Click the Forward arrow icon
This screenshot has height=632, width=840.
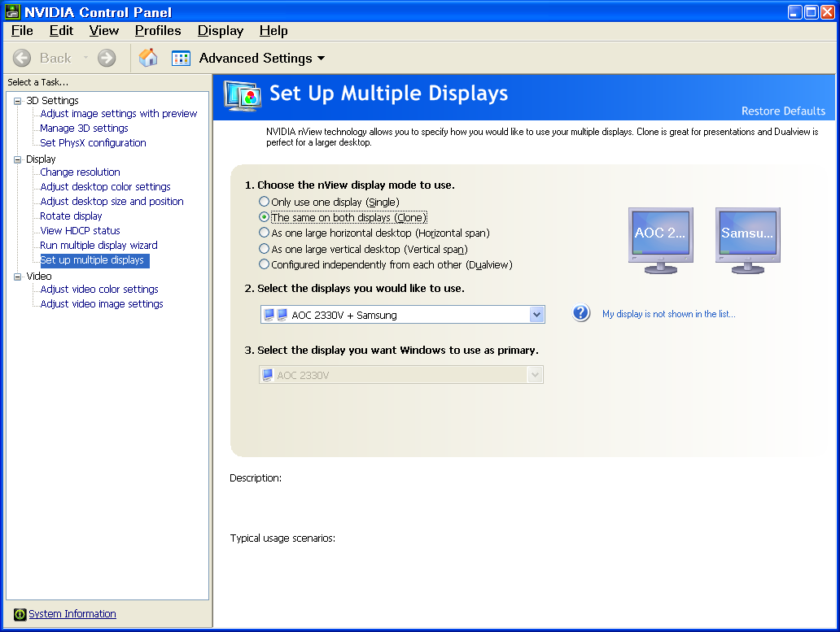pyautogui.click(x=107, y=58)
